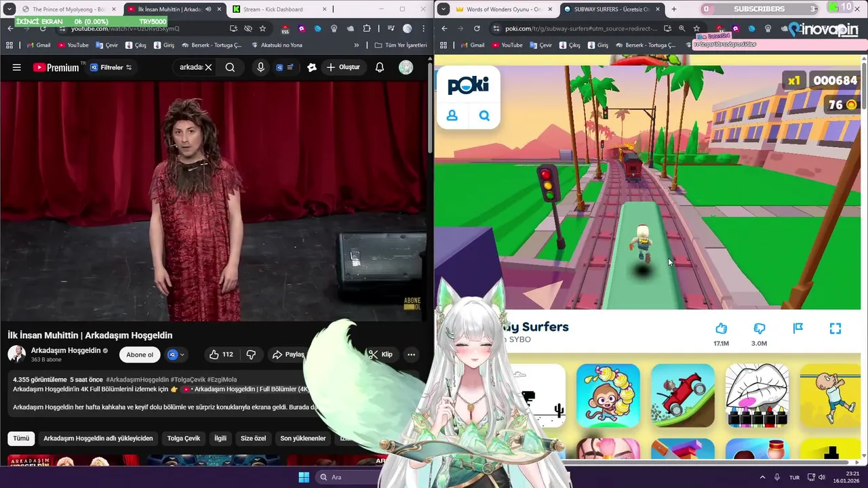Screen dimensions: 868x488
Task: Open Arkadaşım Hoşgeldin channel name link
Action: click(x=65, y=350)
